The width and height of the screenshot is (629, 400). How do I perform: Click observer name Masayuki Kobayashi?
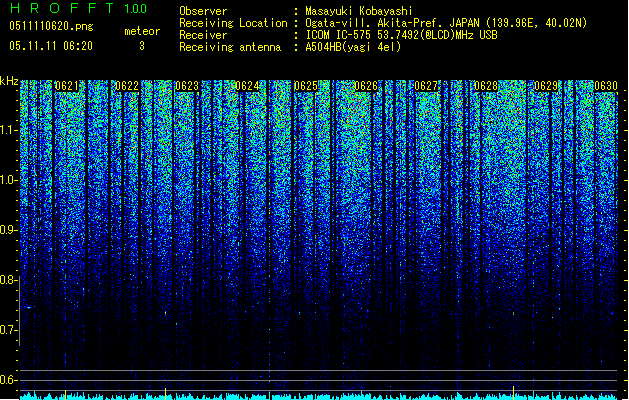click(x=359, y=11)
